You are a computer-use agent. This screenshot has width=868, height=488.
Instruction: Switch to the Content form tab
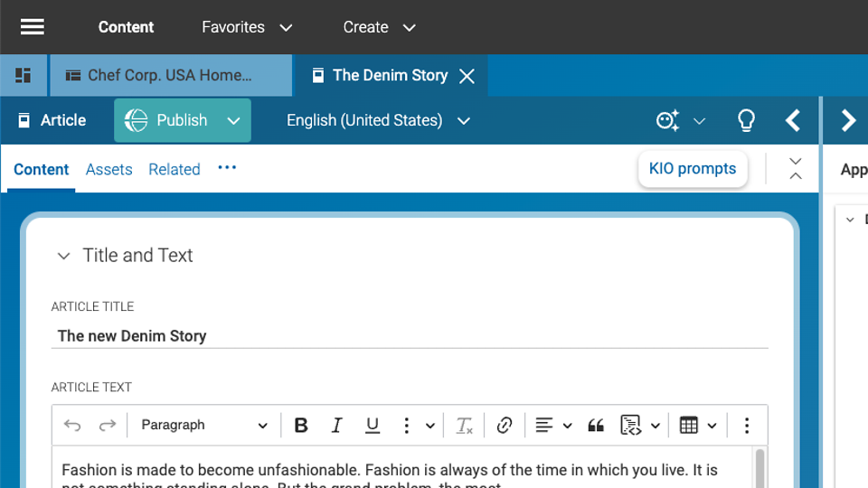[x=41, y=169]
